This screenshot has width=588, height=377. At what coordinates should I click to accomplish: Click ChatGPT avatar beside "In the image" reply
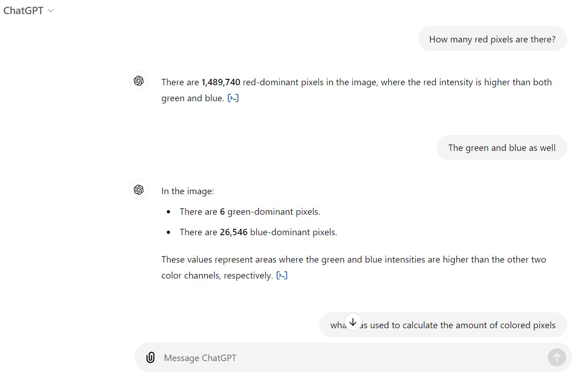click(x=139, y=190)
